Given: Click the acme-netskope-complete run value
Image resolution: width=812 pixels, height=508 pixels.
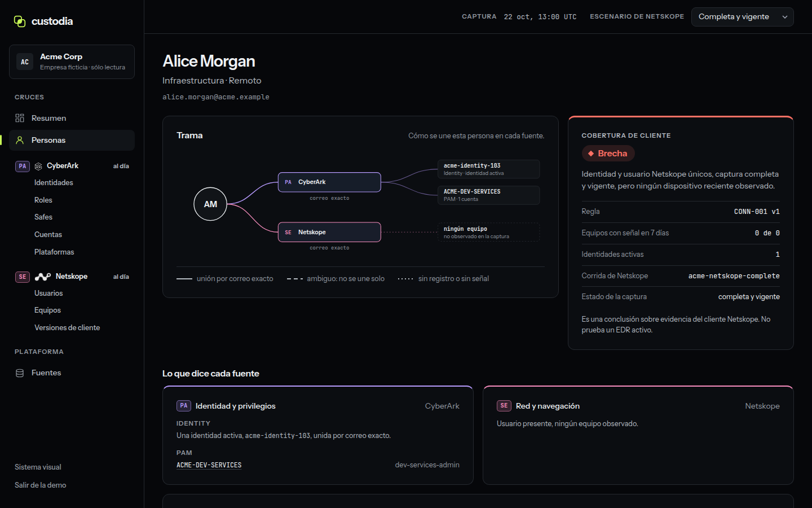Looking at the screenshot, I should coord(734,276).
